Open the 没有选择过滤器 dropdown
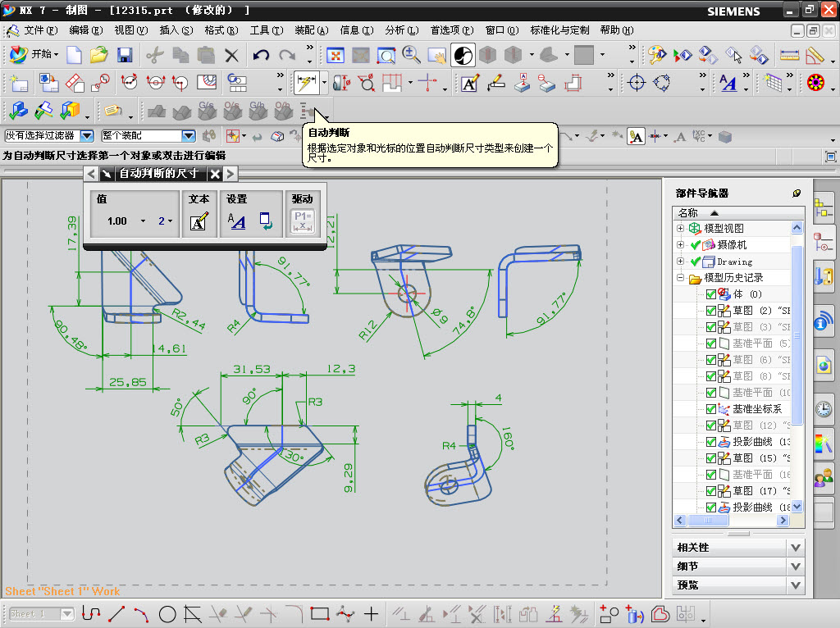This screenshot has height=628, width=840. tap(87, 136)
